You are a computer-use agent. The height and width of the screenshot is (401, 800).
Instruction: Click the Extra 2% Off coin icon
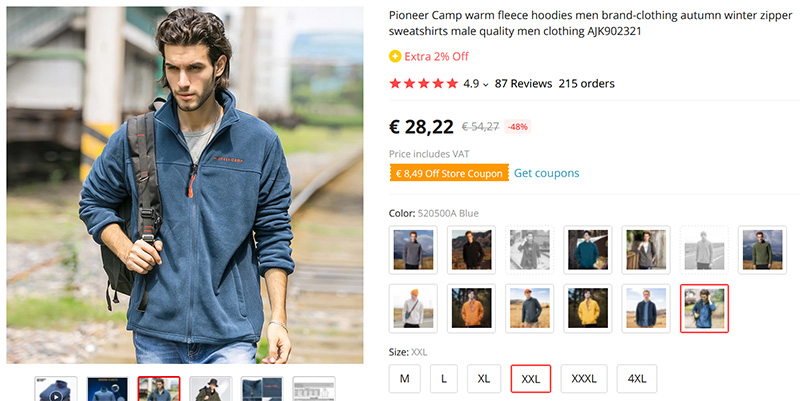pos(395,56)
